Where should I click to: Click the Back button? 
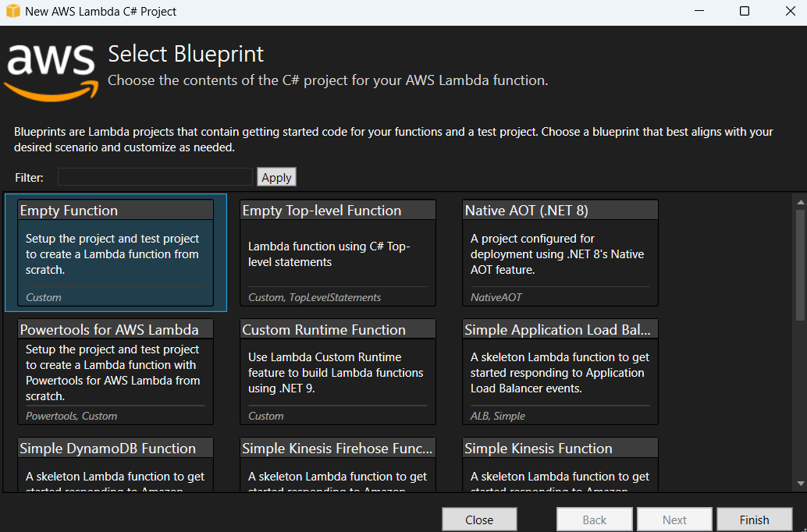click(x=594, y=520)
